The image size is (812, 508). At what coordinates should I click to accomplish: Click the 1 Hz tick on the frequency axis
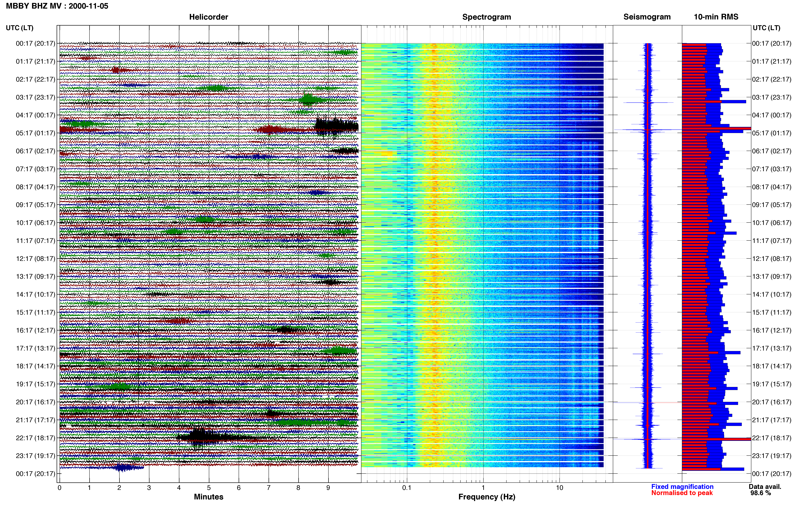click(x=483, y=487)
